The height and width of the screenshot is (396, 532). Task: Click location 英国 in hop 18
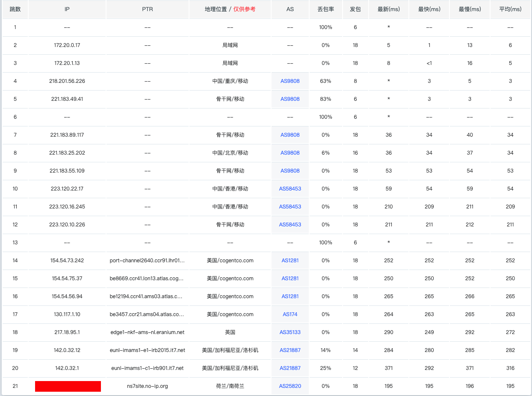230,332
